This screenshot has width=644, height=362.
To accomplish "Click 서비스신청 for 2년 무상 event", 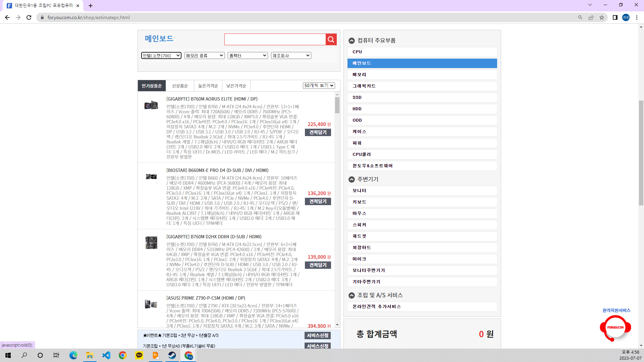I will pyautogui.click(x=318, y=336).
